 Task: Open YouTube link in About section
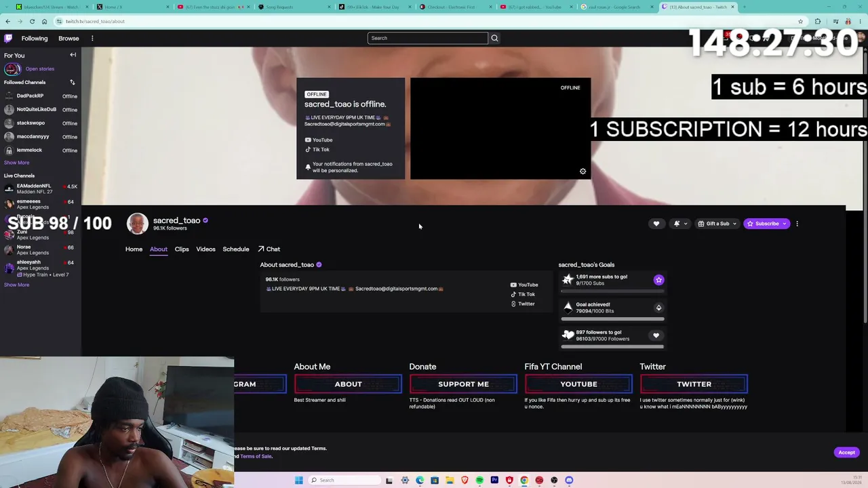pos(524,285)
